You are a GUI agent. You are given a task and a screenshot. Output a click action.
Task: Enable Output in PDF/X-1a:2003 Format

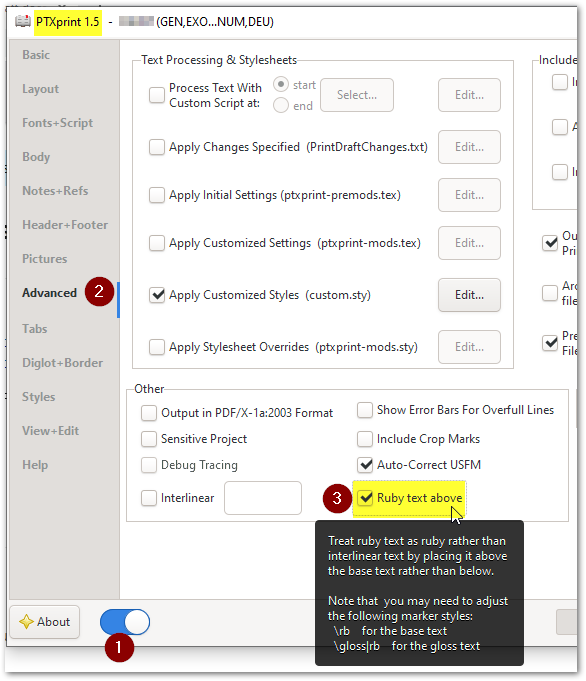click(x=149, y=413)
